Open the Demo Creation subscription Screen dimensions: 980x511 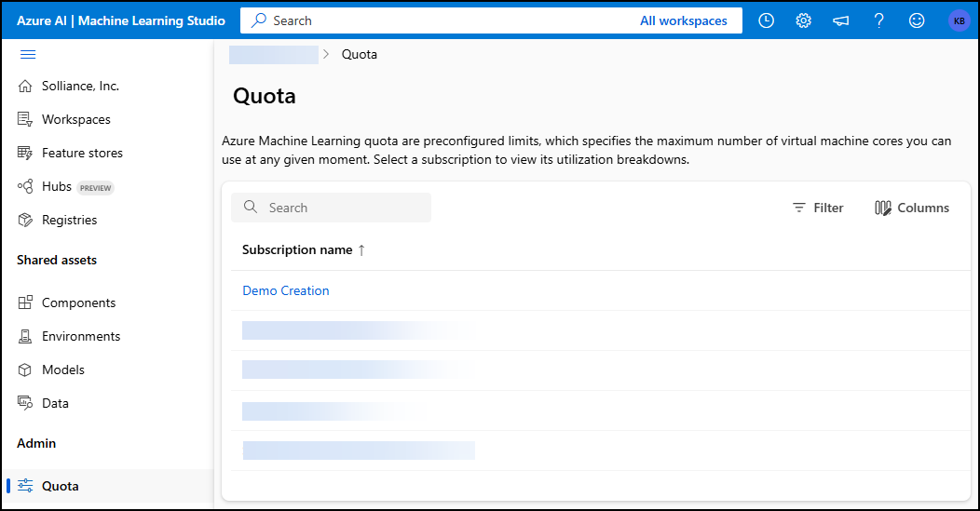tap(286, 290)
